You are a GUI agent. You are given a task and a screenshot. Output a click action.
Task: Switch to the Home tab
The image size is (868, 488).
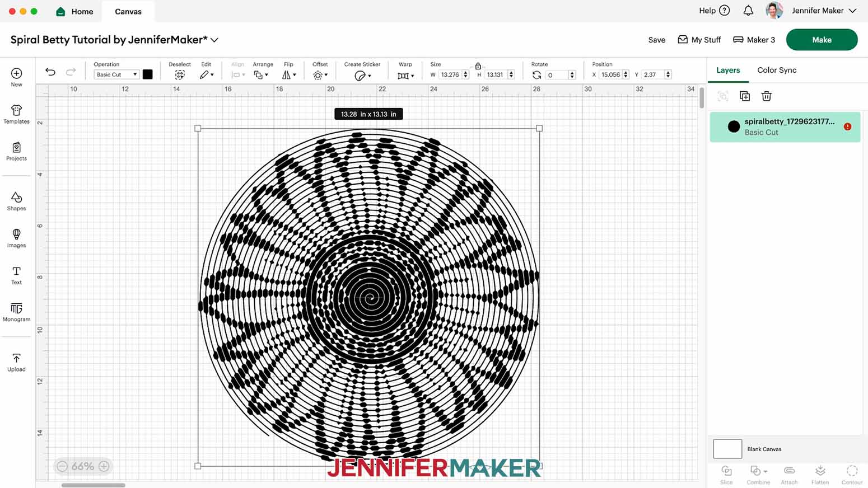pos(74,11)
